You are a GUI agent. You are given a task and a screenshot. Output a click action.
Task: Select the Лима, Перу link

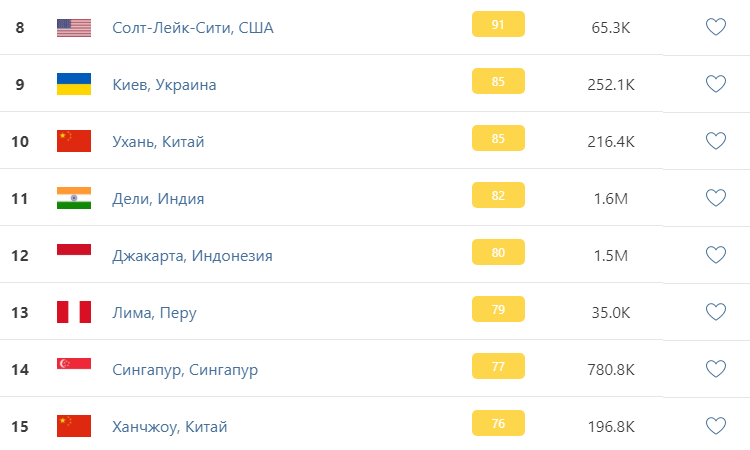[x=155, y=312]
